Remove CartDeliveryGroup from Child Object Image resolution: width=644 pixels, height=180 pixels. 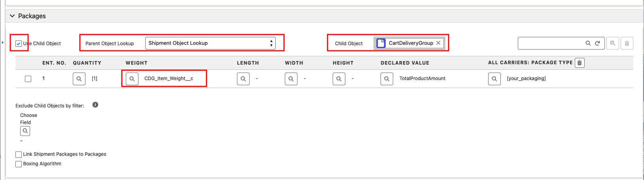pos(438,43)
